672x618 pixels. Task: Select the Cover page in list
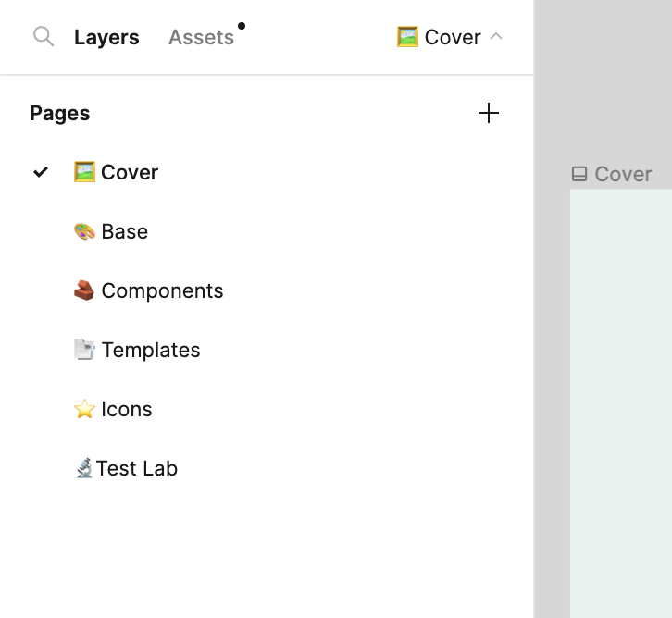click(x=130, y=172)
